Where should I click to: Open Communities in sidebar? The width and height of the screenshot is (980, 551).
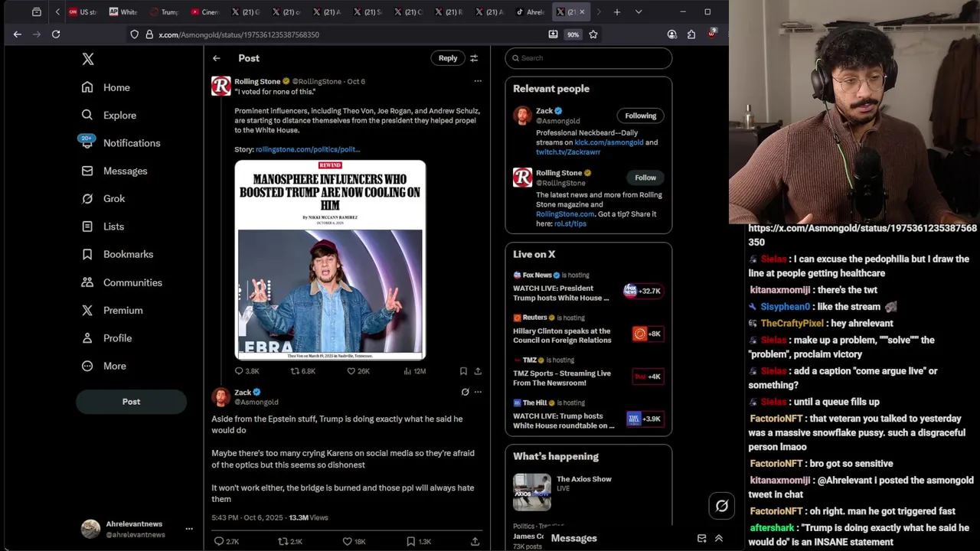coord(122,282)
